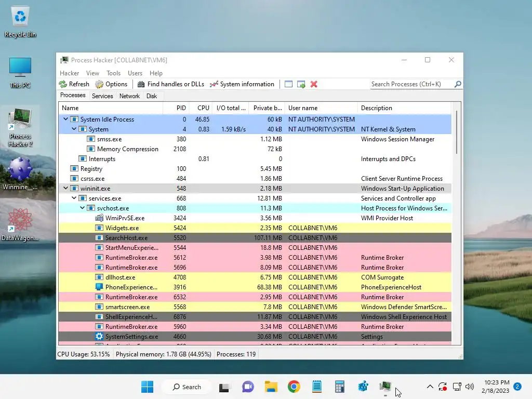
Task: Click the Widgets.exe process icon
Action: pyautogui.click(x=99, y=228)
